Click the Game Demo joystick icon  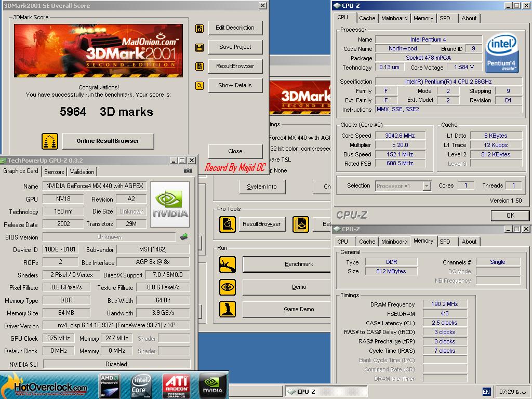pos(228,309)
